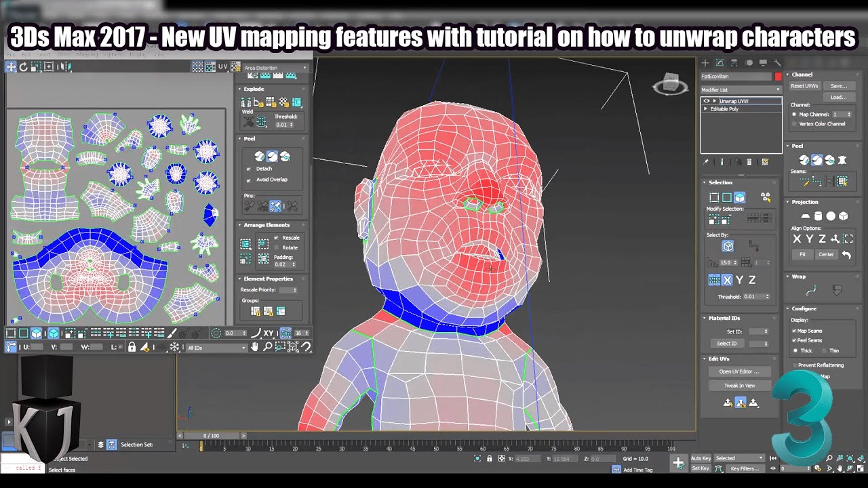The height and width of the screenshot is (488, 868).
Task: Select the Thin seam display radio button
Action: coord(824,350)
